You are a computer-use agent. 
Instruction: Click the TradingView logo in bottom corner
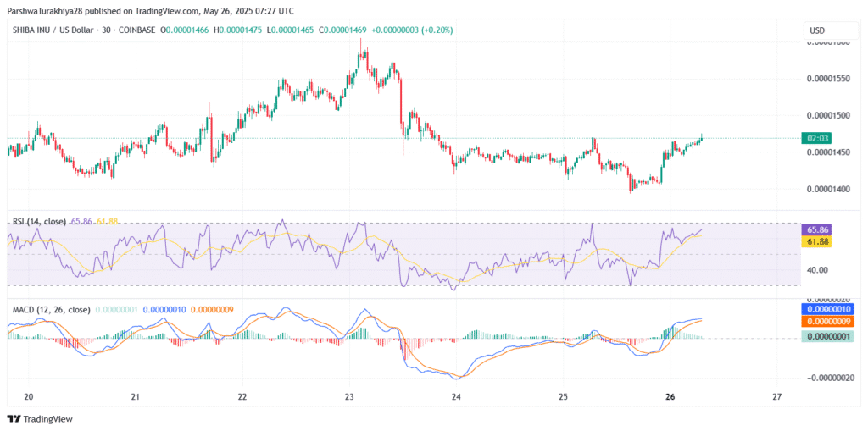click(40, 419)
